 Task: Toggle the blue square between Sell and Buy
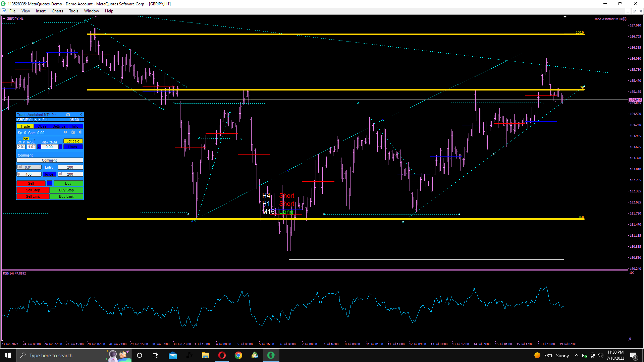[50, 183]
